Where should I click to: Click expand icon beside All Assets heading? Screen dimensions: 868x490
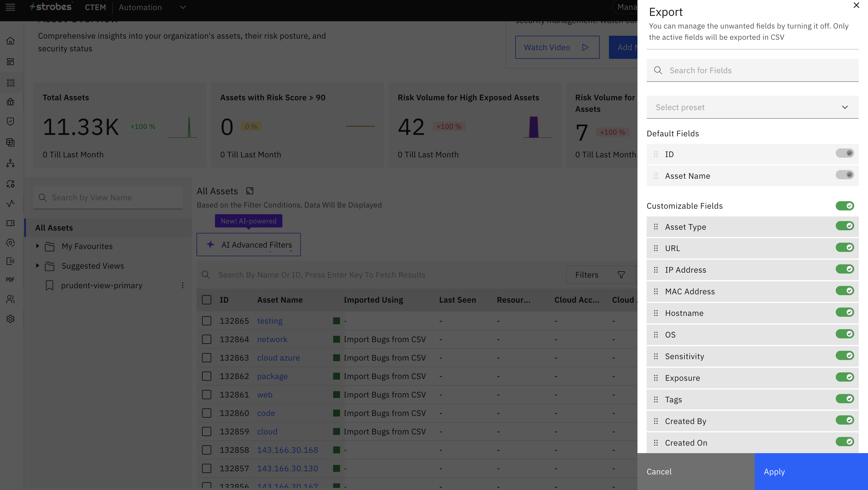click(250, 191)
